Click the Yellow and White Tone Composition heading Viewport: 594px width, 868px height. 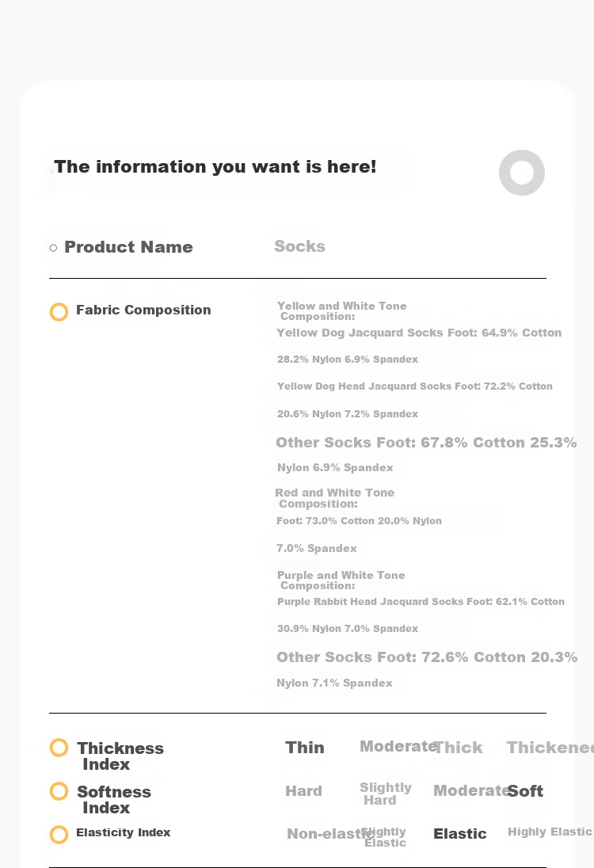[x=341, y=311]
